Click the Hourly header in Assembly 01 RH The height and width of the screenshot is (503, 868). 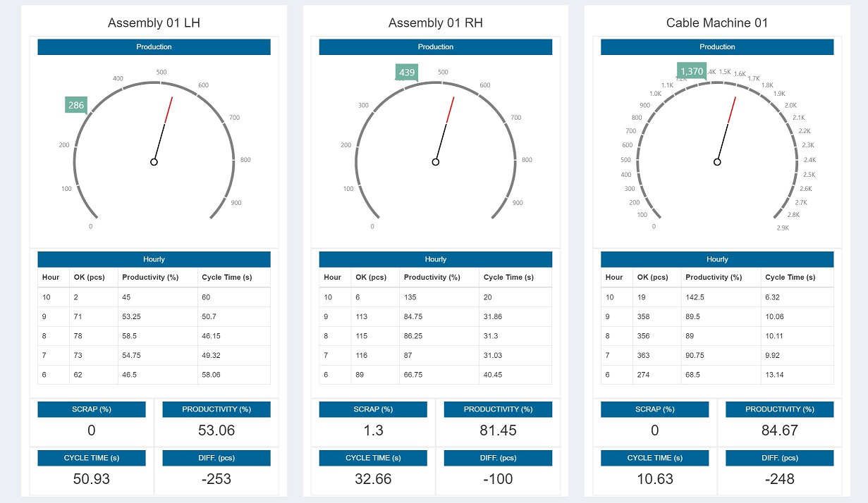pos(436,259)
